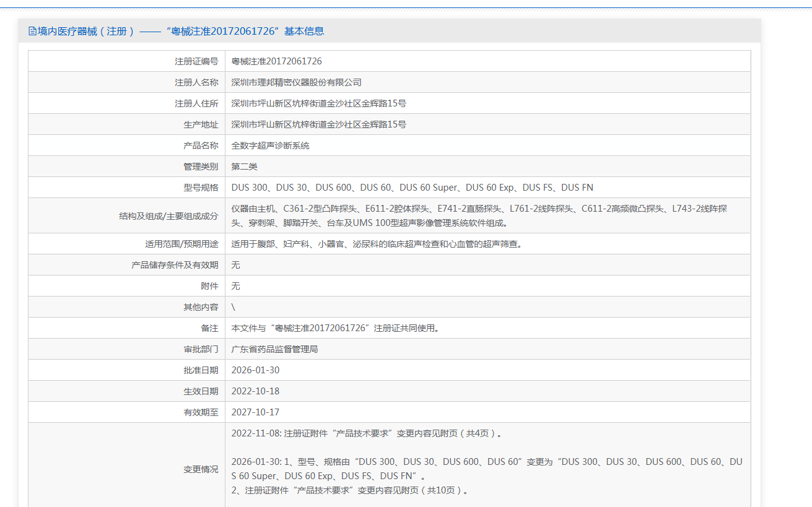Image resolution: width=812 pixels, height=507 pixels.
Task: Click the remark text starting 本文件与
Action: point(335,328)
